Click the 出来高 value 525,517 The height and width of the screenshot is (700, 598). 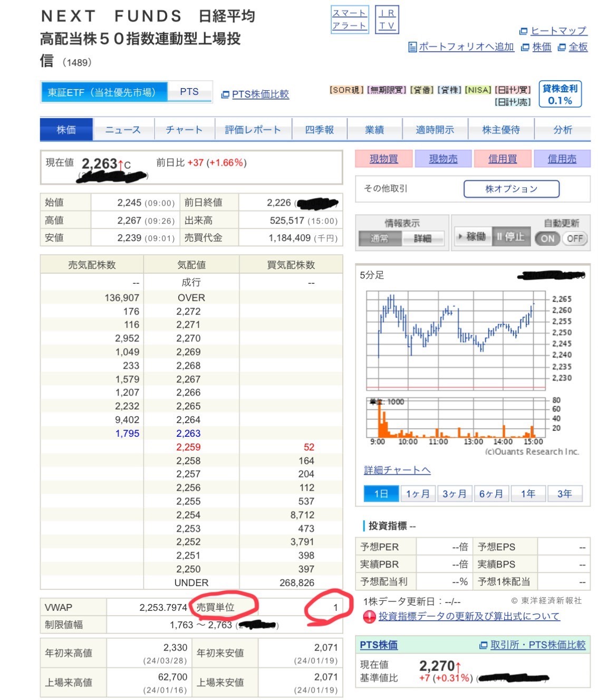click(287, 220)
